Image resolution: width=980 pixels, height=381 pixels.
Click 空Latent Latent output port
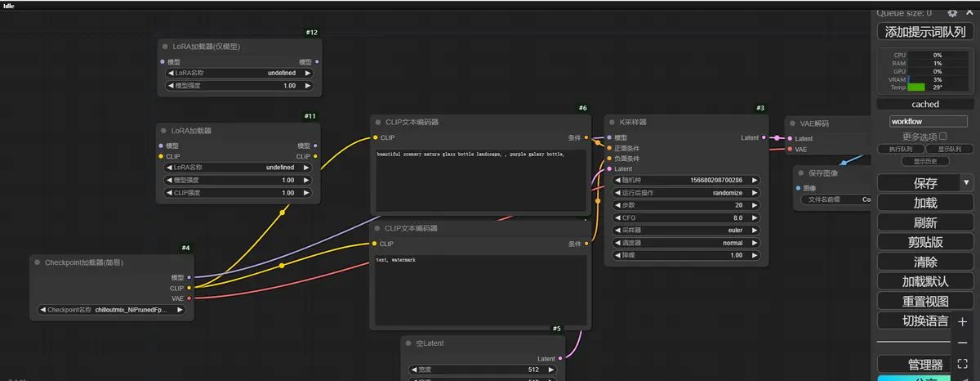(x=562, y=359)
